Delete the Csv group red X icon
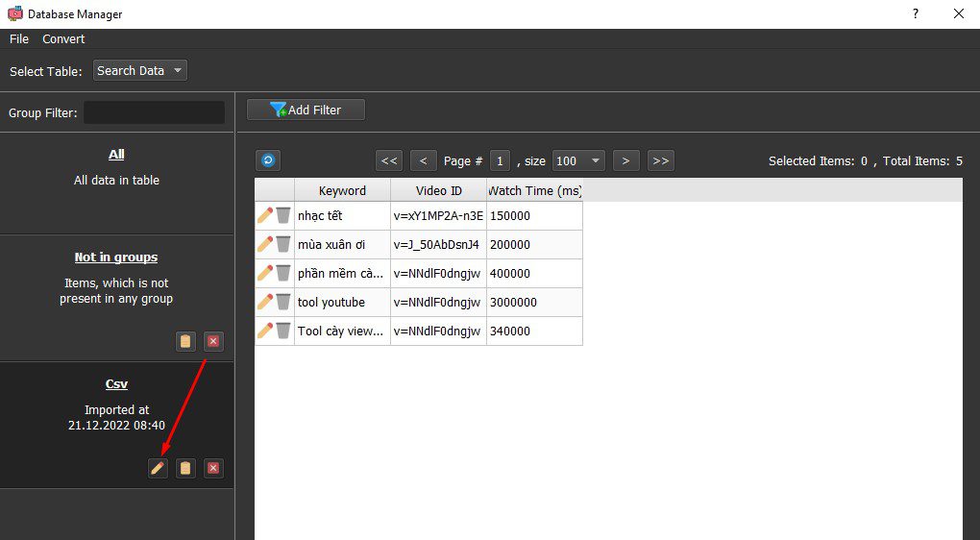This screenshot has height=540, width=980. point(213,468)
